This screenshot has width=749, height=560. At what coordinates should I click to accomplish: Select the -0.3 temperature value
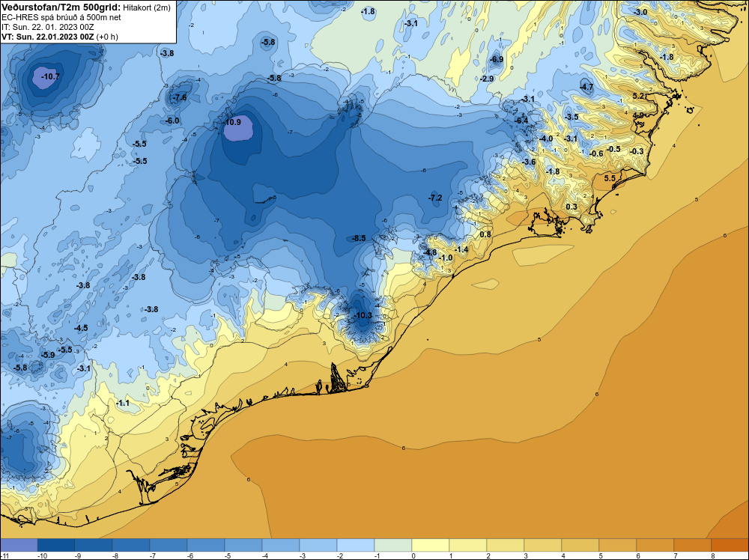(637, 151)
